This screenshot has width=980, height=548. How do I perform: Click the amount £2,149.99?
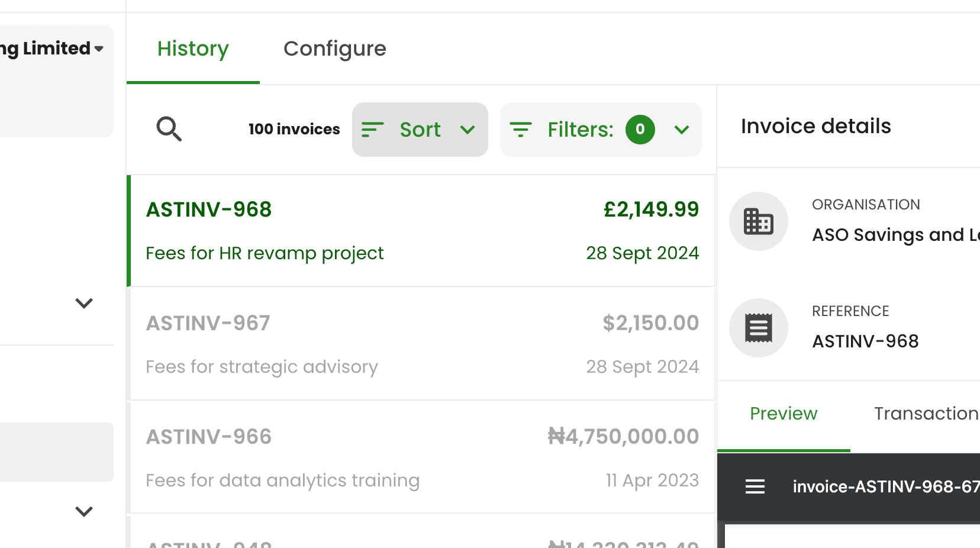coord(651,209)
